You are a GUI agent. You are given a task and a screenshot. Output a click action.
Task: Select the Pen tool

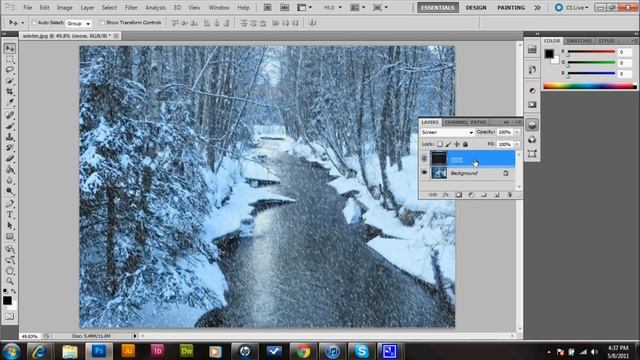(10, 204)
